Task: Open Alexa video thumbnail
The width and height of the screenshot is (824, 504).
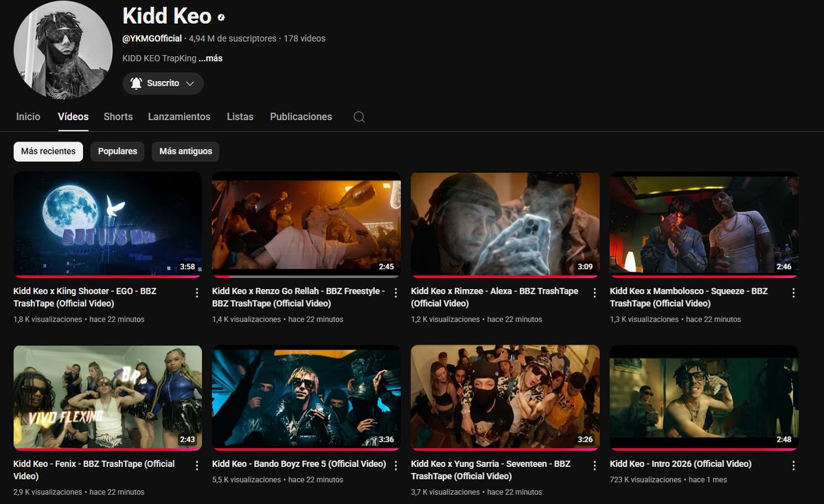Action: point(505,224)
